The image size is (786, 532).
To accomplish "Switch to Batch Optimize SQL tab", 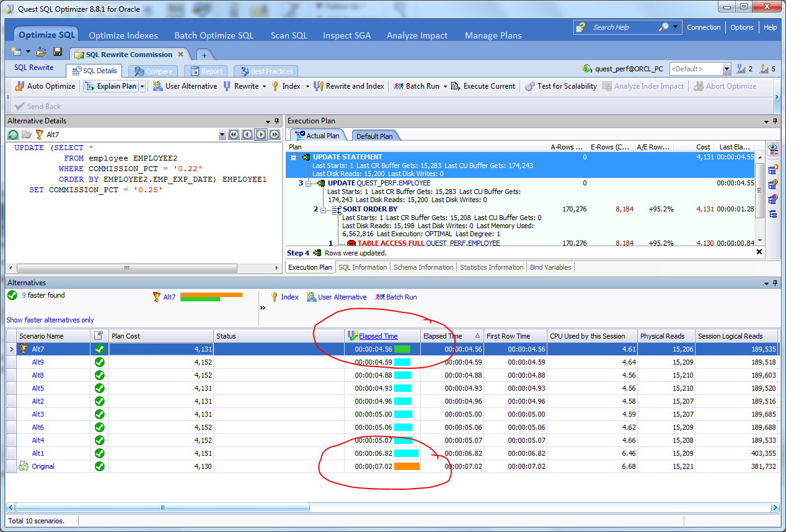I will click(x=214, y=35).
